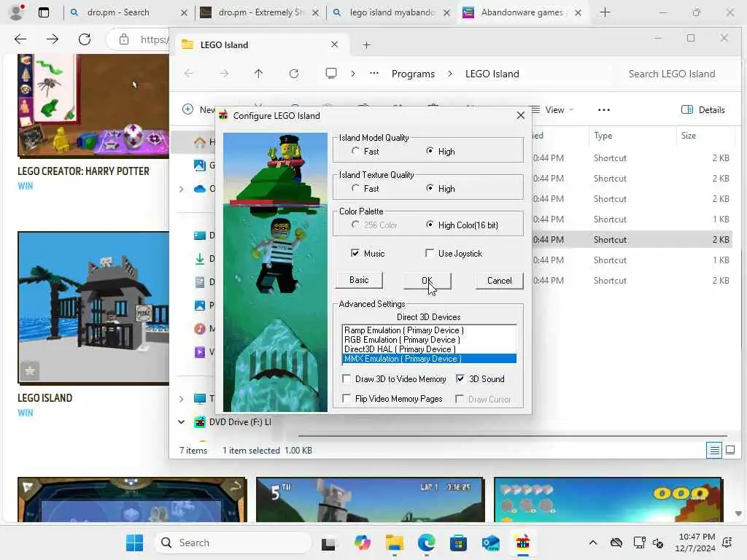Image resolution: width=747 pixels, height=560 pixels.
Task: Close the Configure LEGO Island dialog
Action: coord(521,115)
